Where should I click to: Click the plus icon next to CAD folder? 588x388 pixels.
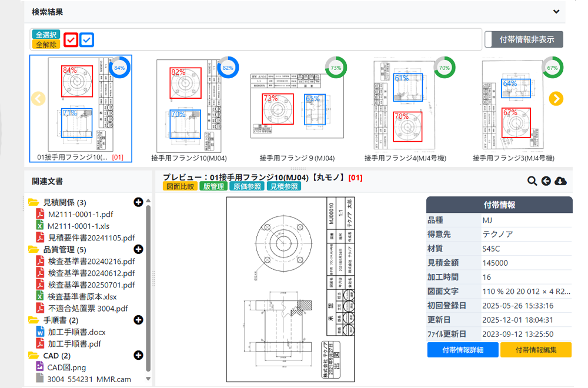tap(138, 353)
